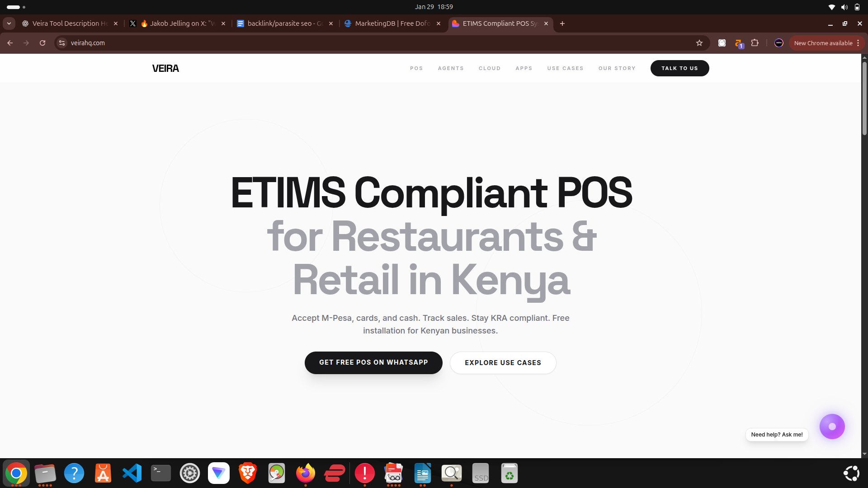Open Chrome three-dot menu
Screen dimensions: 868x488
(858, 43)
